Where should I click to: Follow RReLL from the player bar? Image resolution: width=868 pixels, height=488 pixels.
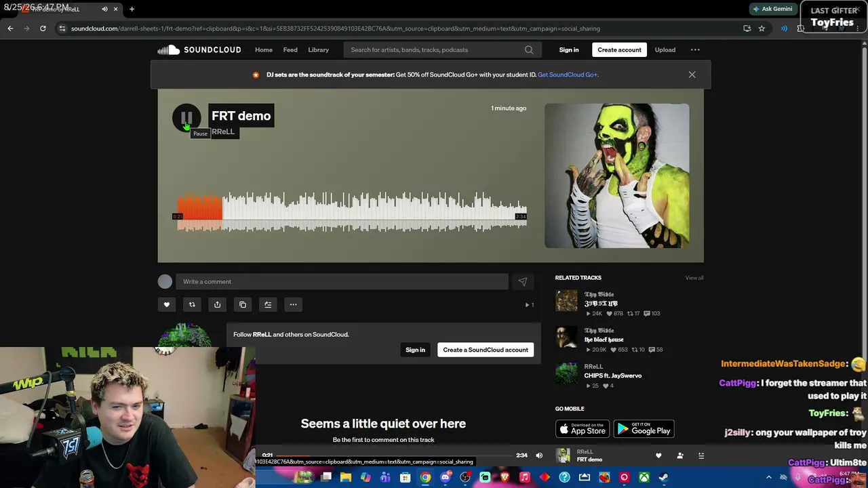point(680,455)
